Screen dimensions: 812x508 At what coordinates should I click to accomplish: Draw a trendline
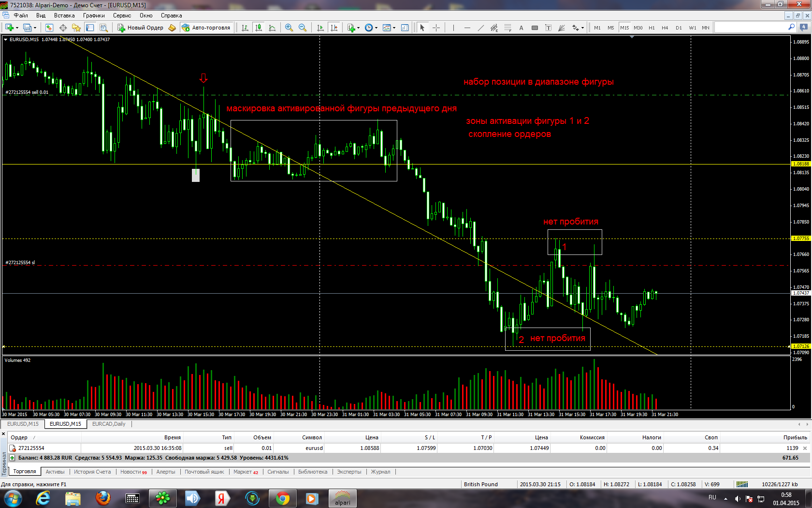(x=480, y=28)
